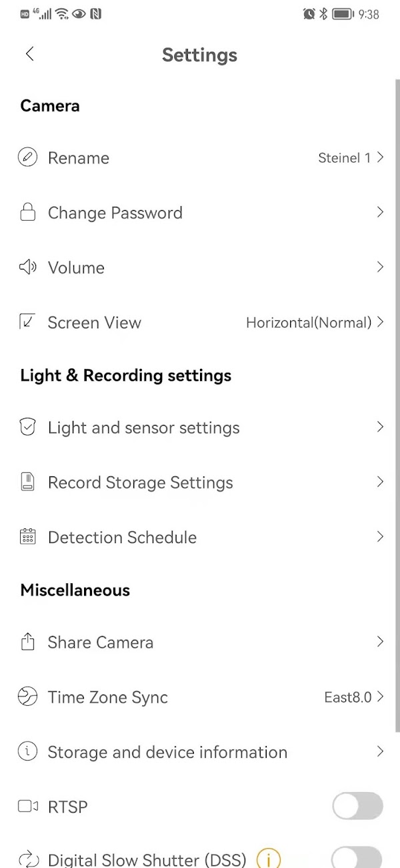400x868 pixels.
Task: Tap the Detection Schedule calendar icon
Action: point(27,537)
